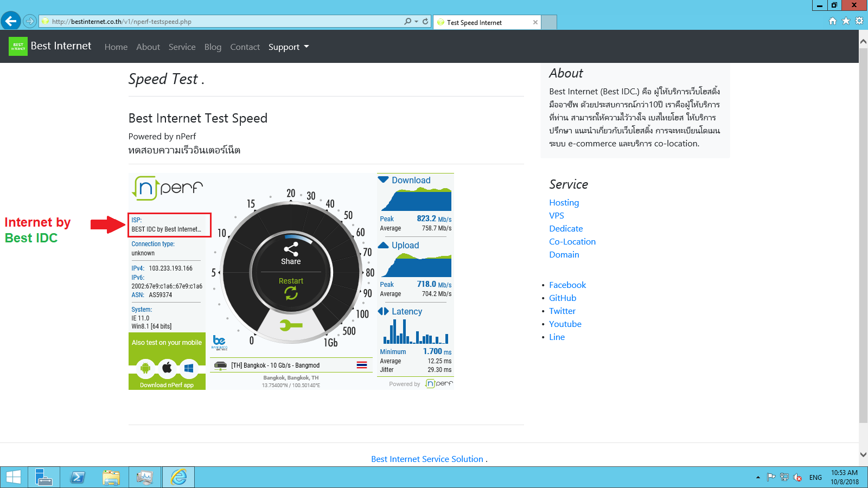Open the Blog nav item
This screenshot has height=488, width=868.
pyautogui.click(x=213, y=47)
